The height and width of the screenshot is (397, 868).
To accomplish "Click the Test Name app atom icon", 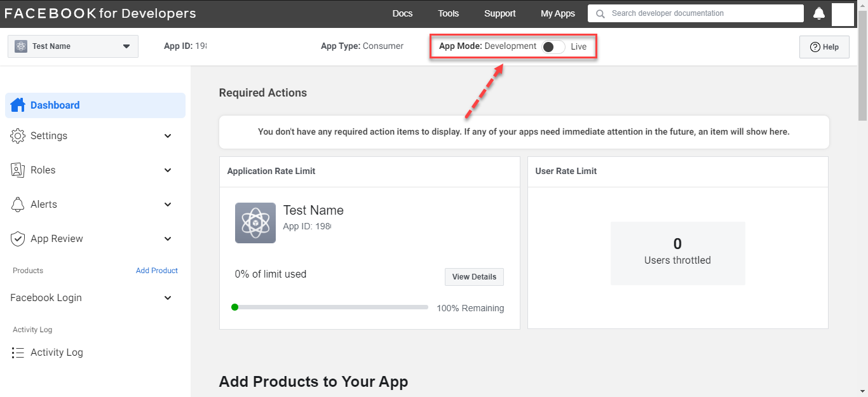I will (x=255, y=223).
